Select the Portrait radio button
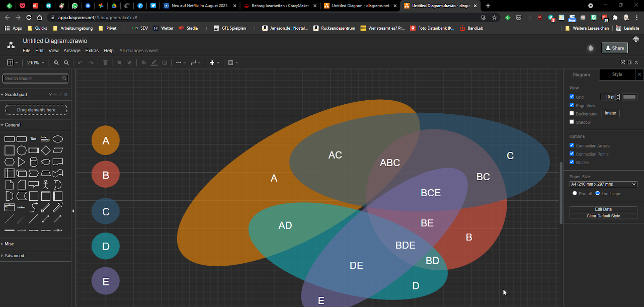The width and height of the screenshot is (644, 307). point(575,193)
